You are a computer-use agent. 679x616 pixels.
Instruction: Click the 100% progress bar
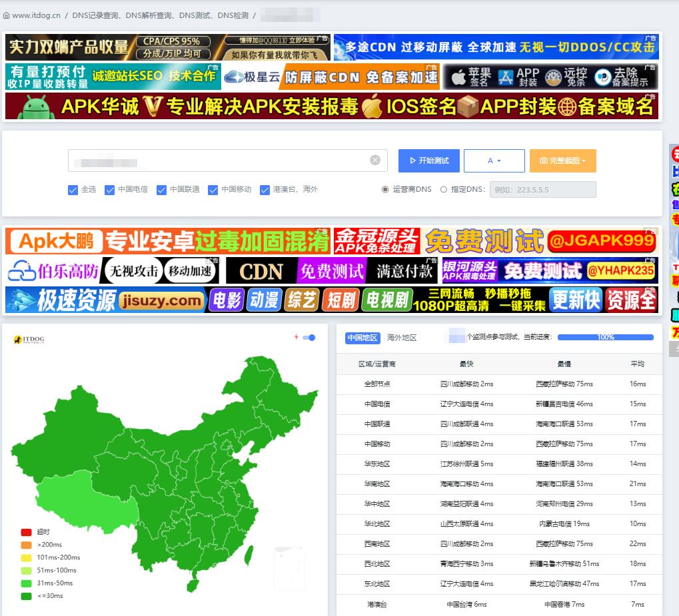pos(606,337)
